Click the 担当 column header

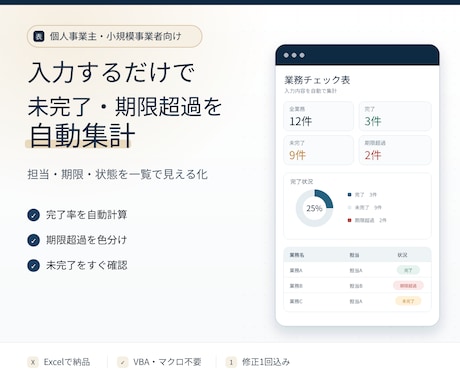354,255
